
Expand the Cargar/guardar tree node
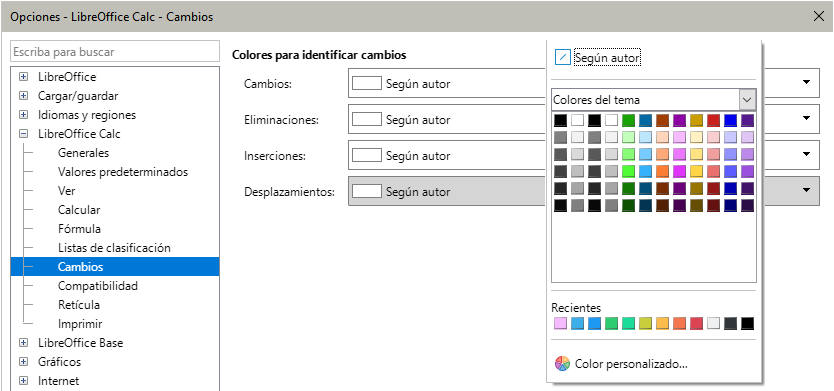pyautogui.click(x=23, y=96)
